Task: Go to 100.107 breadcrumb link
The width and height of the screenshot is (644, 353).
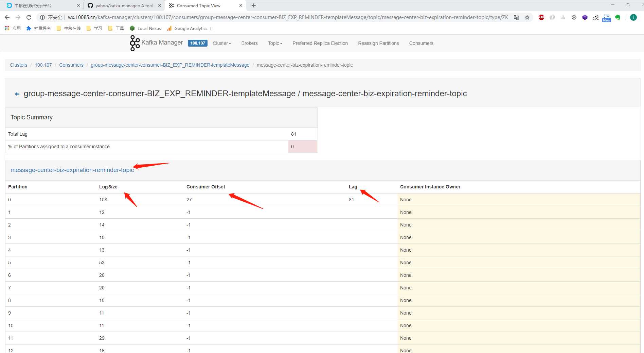Action: tap(43, 65)
